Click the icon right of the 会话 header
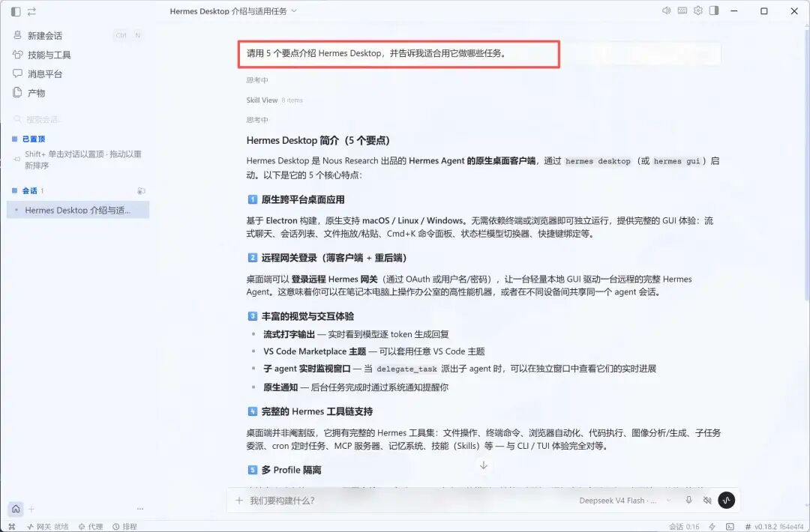810x532 pixels. point(141,191)
